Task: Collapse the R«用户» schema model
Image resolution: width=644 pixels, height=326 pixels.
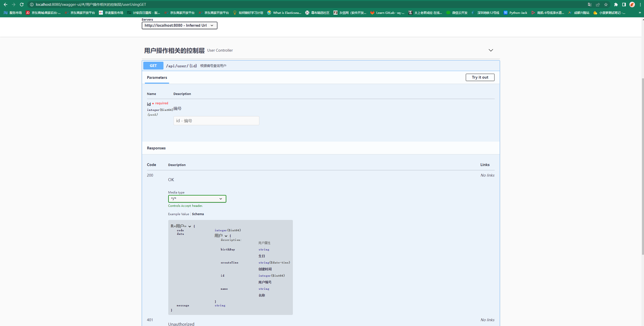Action: (190, 226)
